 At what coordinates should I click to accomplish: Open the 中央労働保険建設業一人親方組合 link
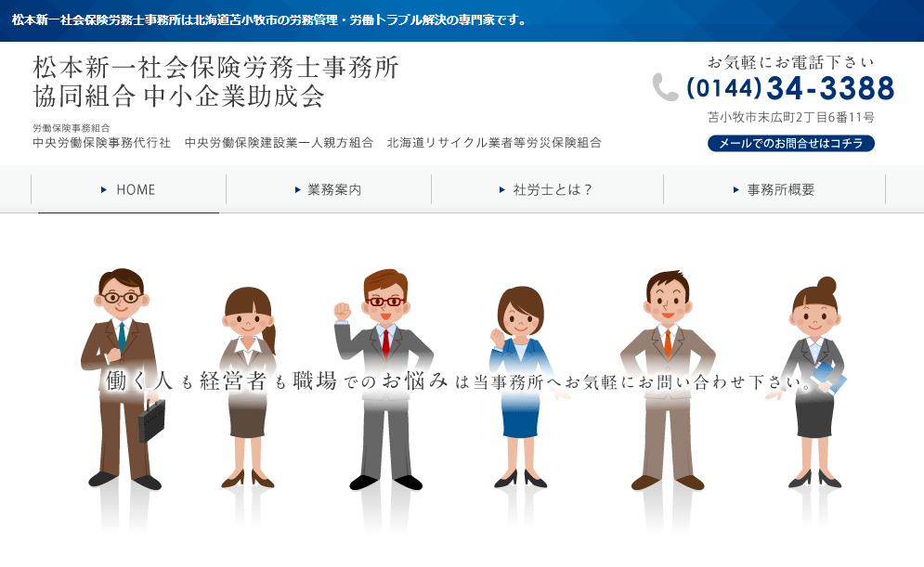[x=279, y=143]
